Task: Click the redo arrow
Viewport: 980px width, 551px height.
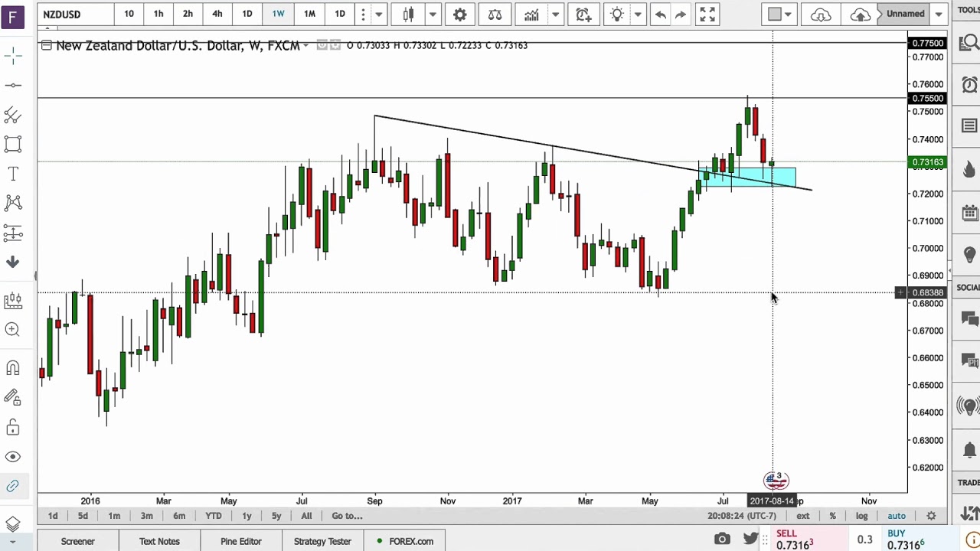Action: 681,14
